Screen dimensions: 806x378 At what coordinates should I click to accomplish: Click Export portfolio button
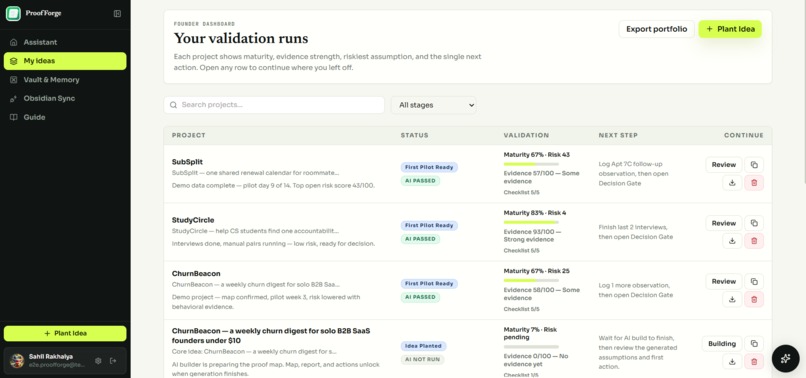point(656,29)
